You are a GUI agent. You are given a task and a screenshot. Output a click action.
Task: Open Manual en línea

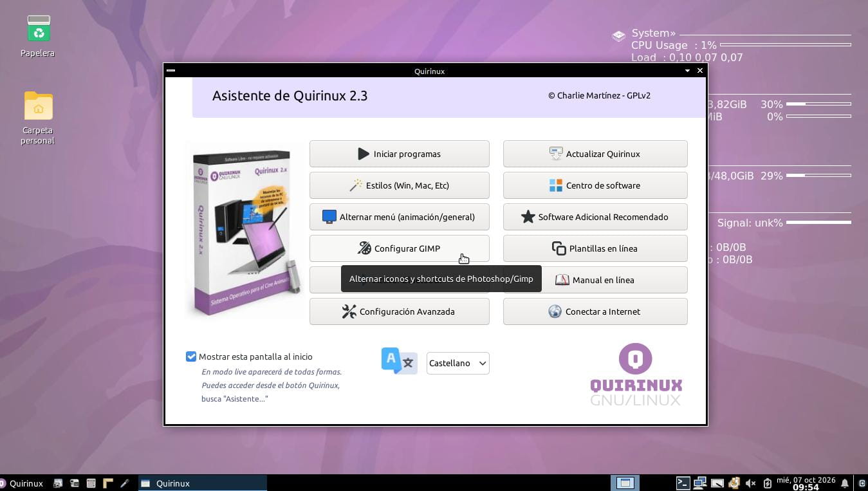coord(595,280)
